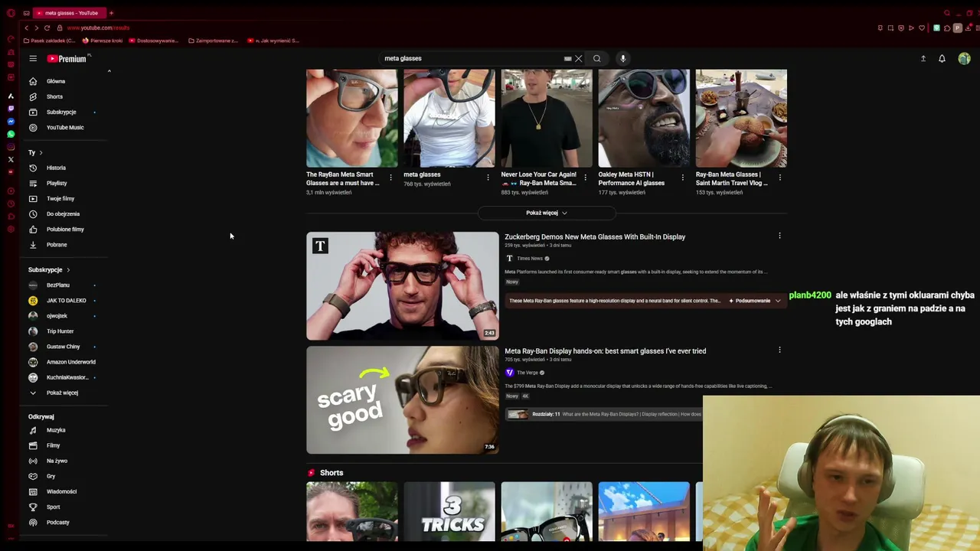980x551 pixels.
Task: Open YouTube Music from the sidebar
Action: 64,127
